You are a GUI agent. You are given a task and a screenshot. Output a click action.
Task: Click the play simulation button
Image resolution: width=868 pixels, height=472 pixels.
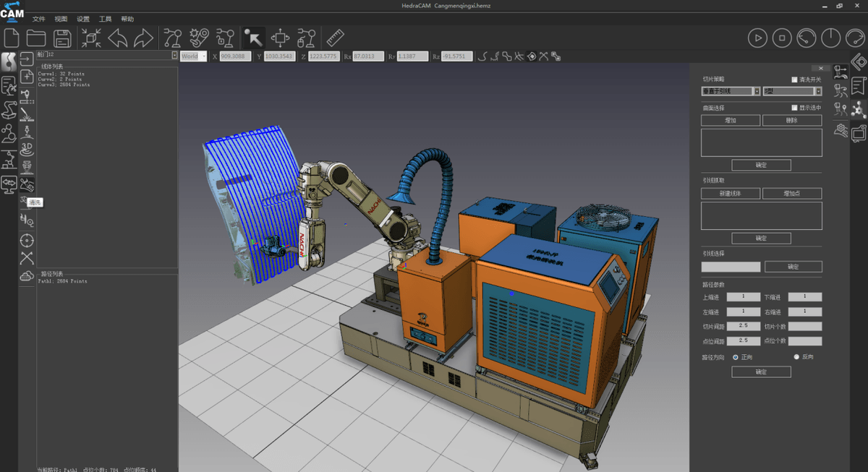click(x=757, y=38)
